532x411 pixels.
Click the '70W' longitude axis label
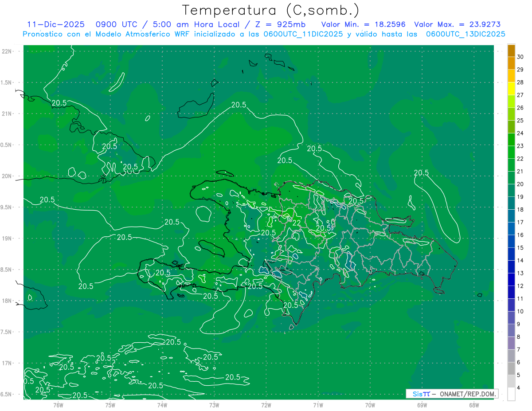[370, 405]
